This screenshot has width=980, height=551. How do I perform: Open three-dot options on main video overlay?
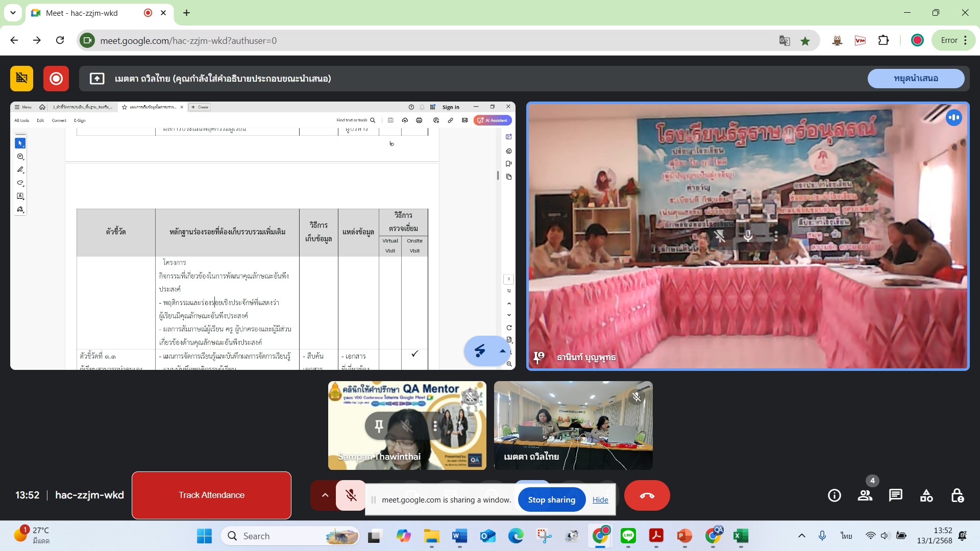pyautogui.click(x=776, y=236)
